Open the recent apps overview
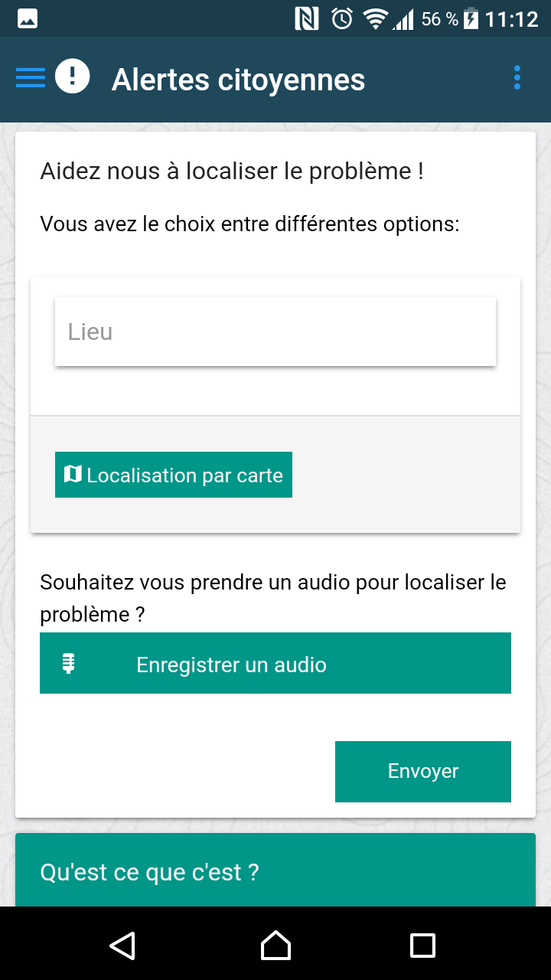The height and width of the screenshot is (980, 551). [x=422, y=946]
